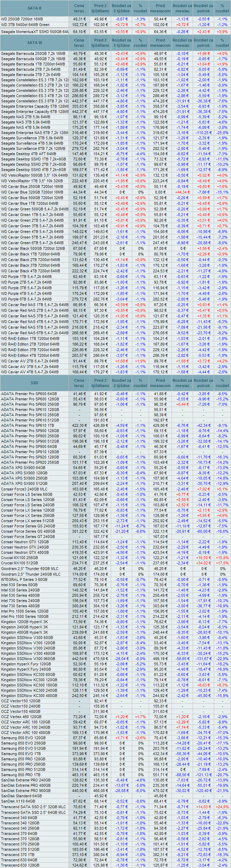Click the -131,67 € half-year difference value

point(203,659)
